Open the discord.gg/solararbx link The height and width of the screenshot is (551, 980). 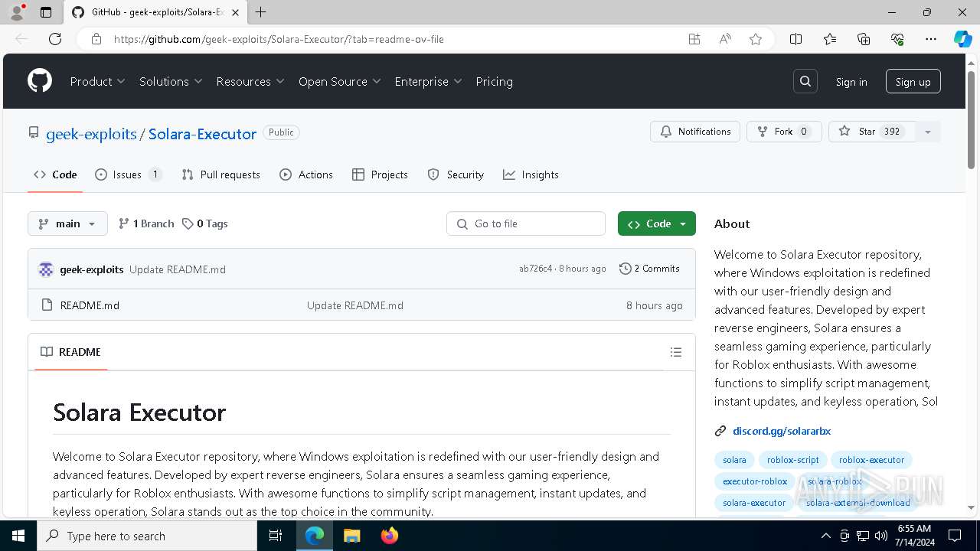tap(782, 431)
